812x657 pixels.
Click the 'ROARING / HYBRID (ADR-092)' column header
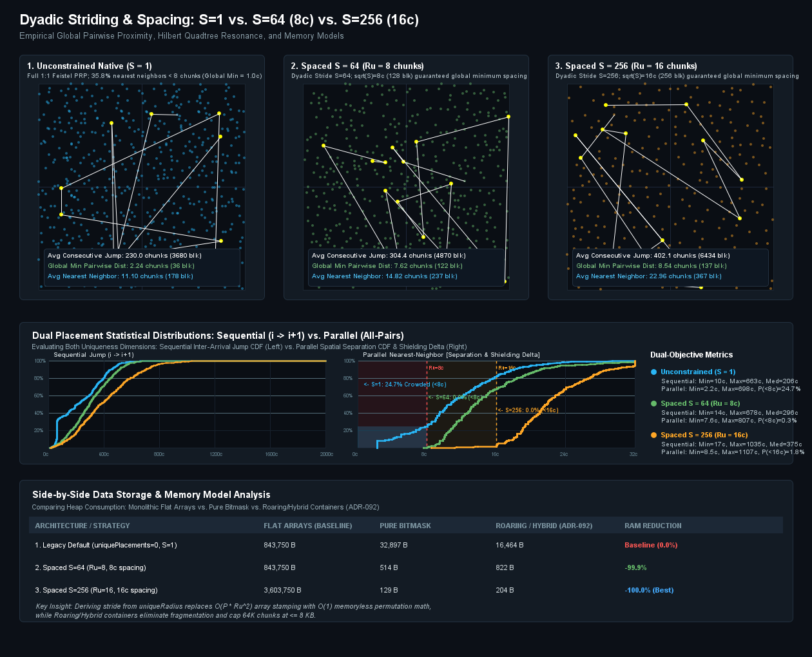coord(544,526)
